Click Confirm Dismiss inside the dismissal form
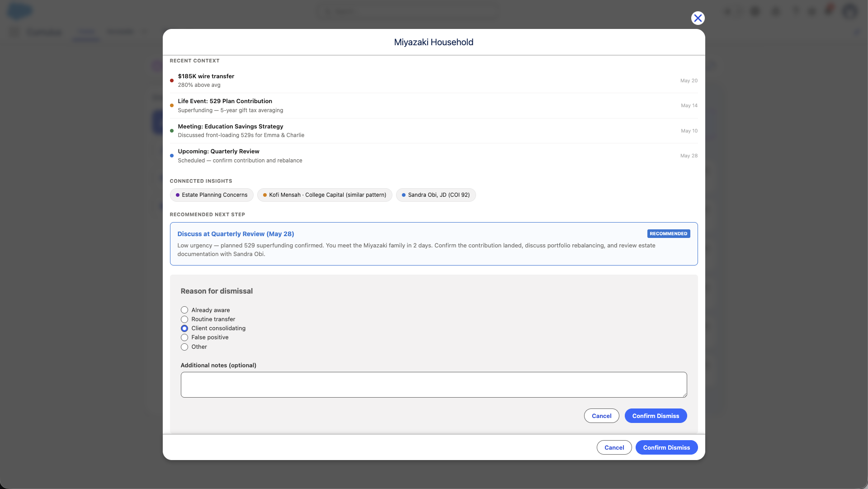This screenshot has height=489, width=868. point(656,416)
